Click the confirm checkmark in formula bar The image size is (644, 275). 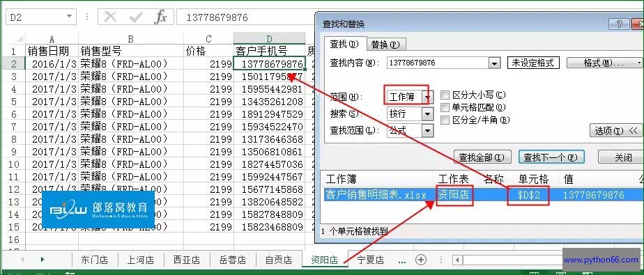[x=135, y=17]
